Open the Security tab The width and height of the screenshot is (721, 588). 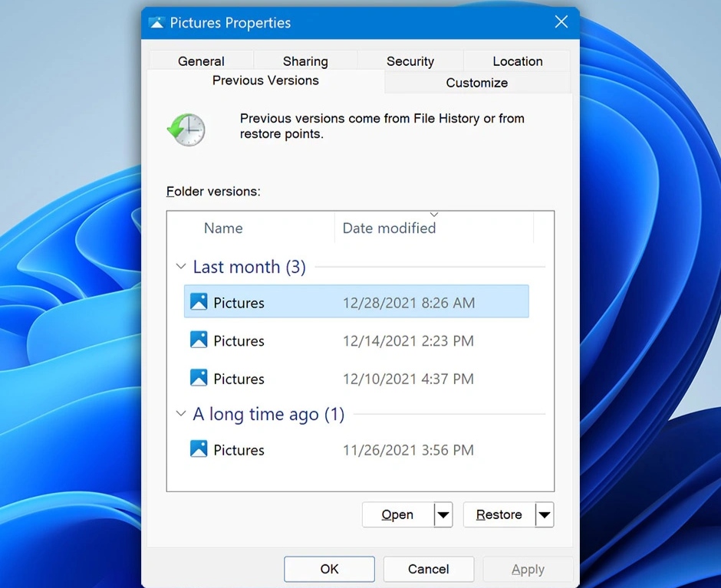pos(410,61)
